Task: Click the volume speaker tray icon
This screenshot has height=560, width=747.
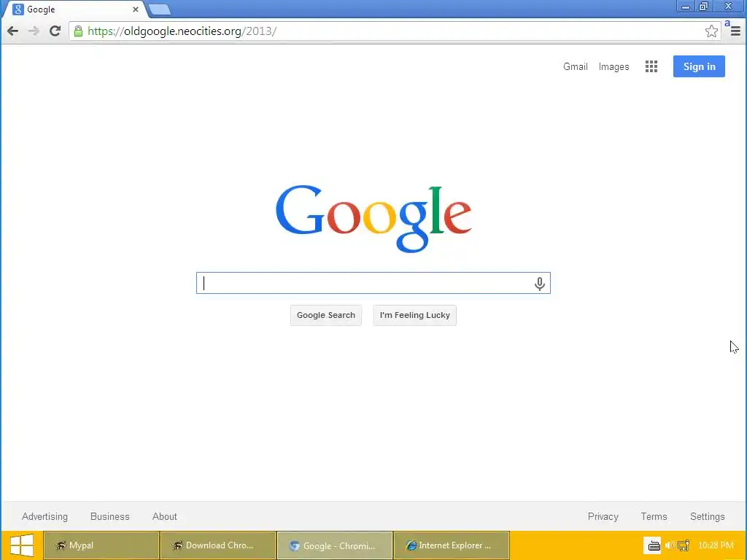Action: point(670,545)
